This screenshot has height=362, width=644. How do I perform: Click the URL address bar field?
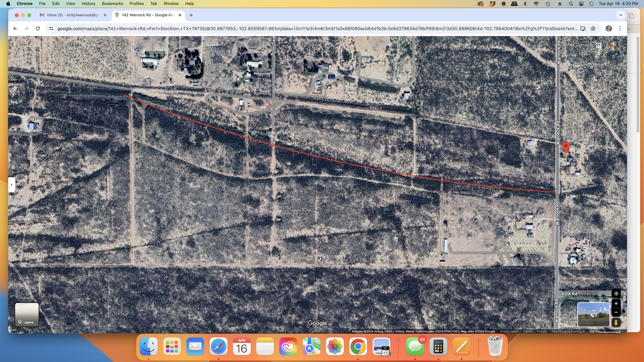[317, 29]
